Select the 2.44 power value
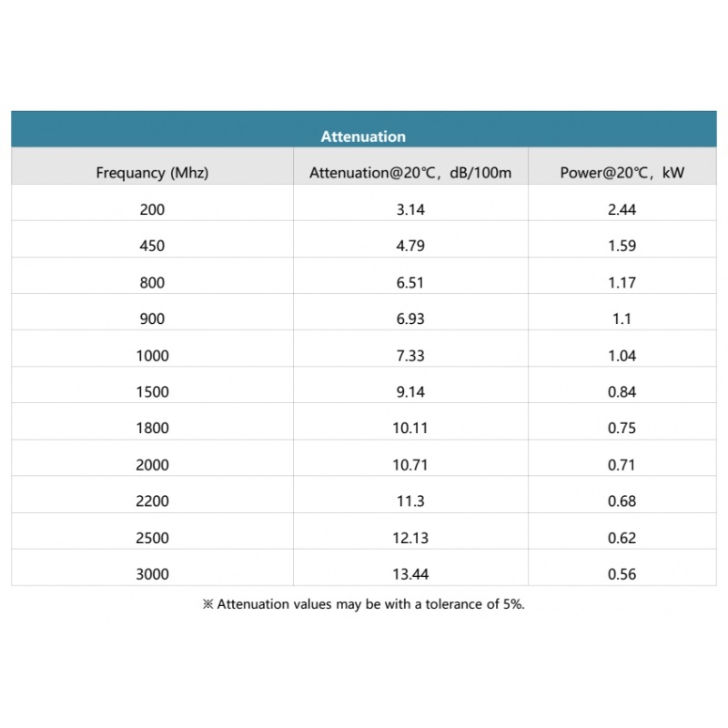Screen dimensions: 728x728 pos(622,209)
